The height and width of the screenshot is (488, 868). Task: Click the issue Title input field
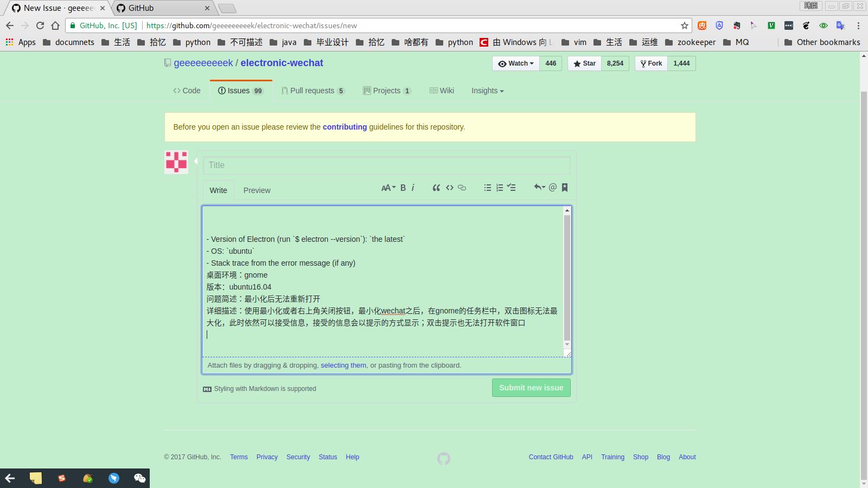386,165
